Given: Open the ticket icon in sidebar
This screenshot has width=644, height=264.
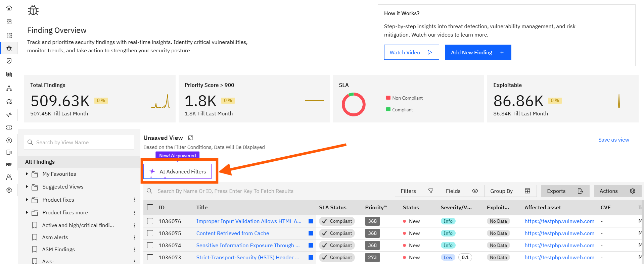Looking at the screenshot, I should pyautogui.click(x=9, y=127).
